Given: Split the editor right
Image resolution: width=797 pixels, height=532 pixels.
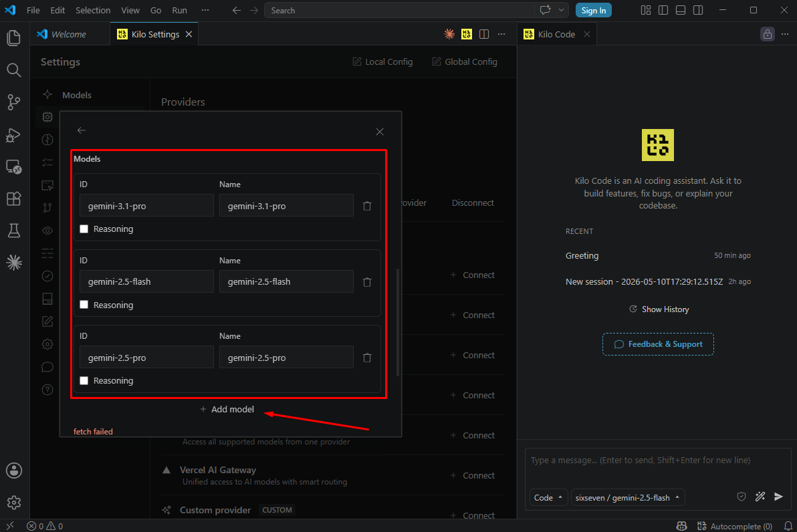Looking at the screenshot, I should (x=484, y=34).
